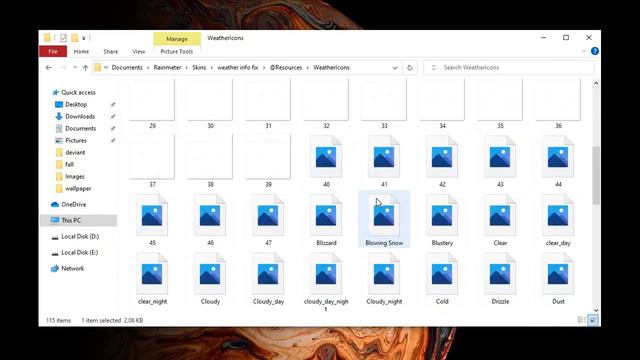The image size is (640, 360).
Task: Select the Clear image file
Action: pos(500,220)
